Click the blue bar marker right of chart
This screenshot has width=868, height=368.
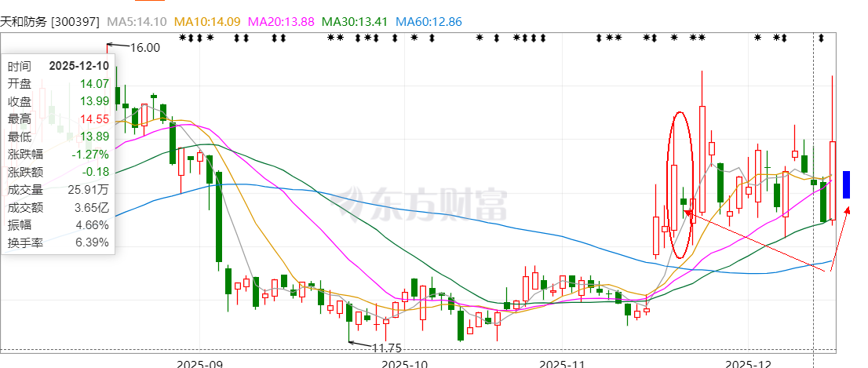[846, 185]
